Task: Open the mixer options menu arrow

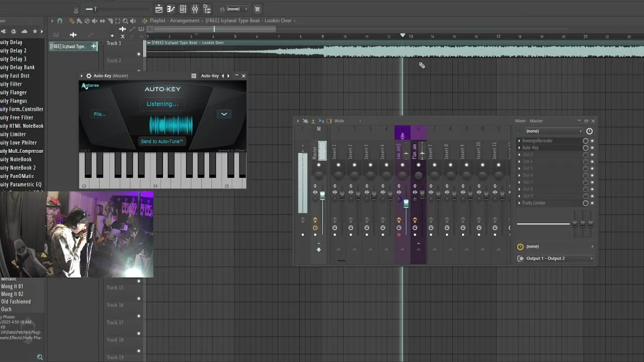Action: (298, 121)
